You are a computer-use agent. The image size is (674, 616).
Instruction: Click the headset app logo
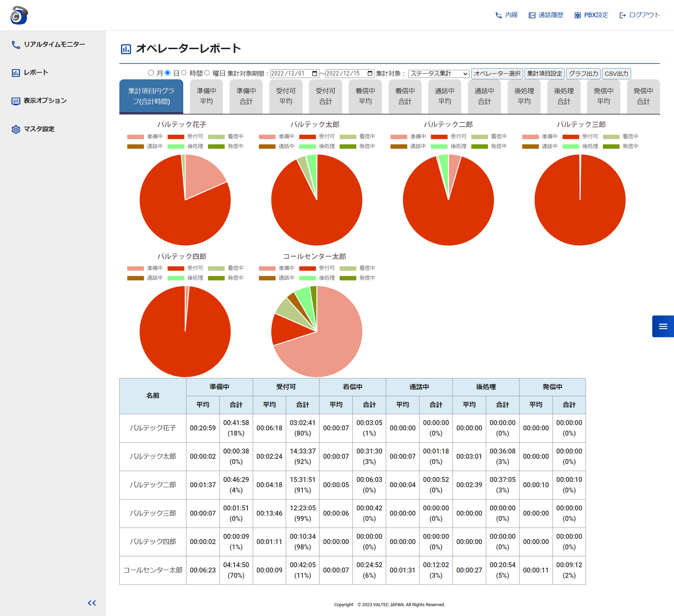pyautogui.click(x=19, y=15)
